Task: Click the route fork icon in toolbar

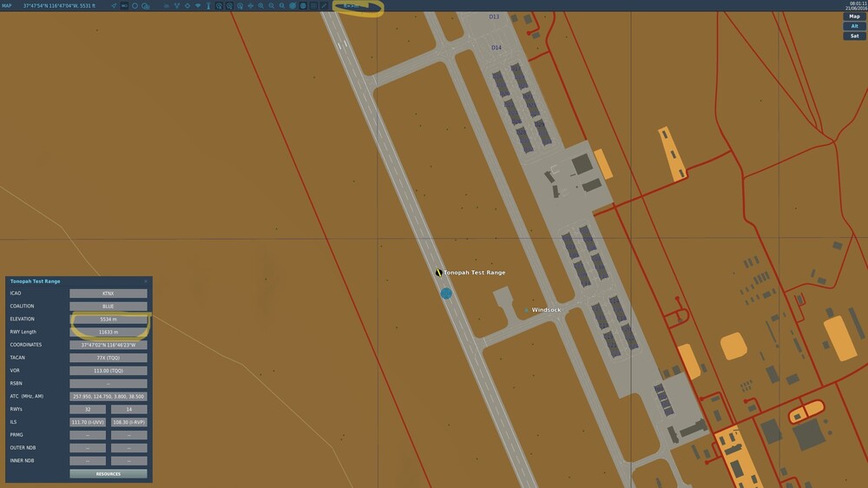Action: coord(176,5)
